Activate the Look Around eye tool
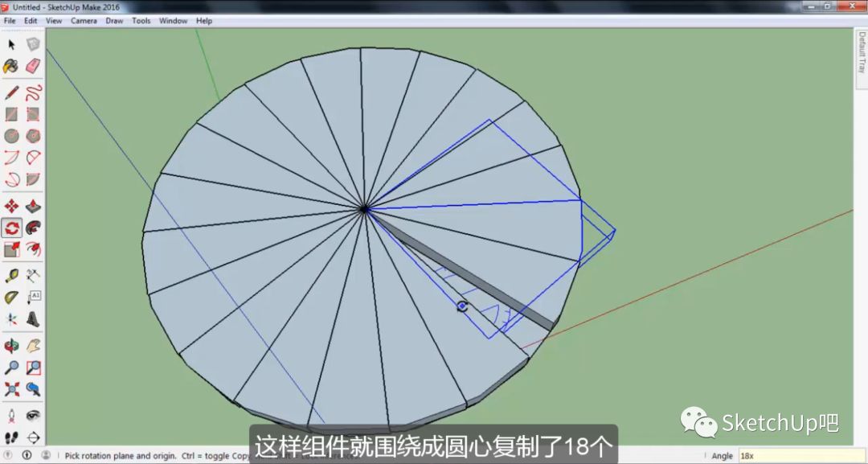This screenshot has height=464, width=868. click(33, 416)
